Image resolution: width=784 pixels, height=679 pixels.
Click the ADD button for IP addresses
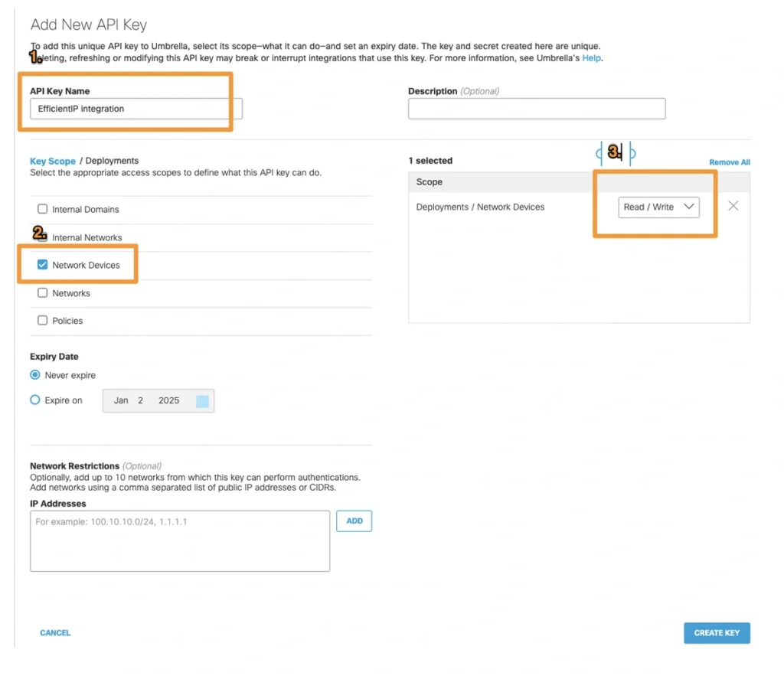[354, 521]
